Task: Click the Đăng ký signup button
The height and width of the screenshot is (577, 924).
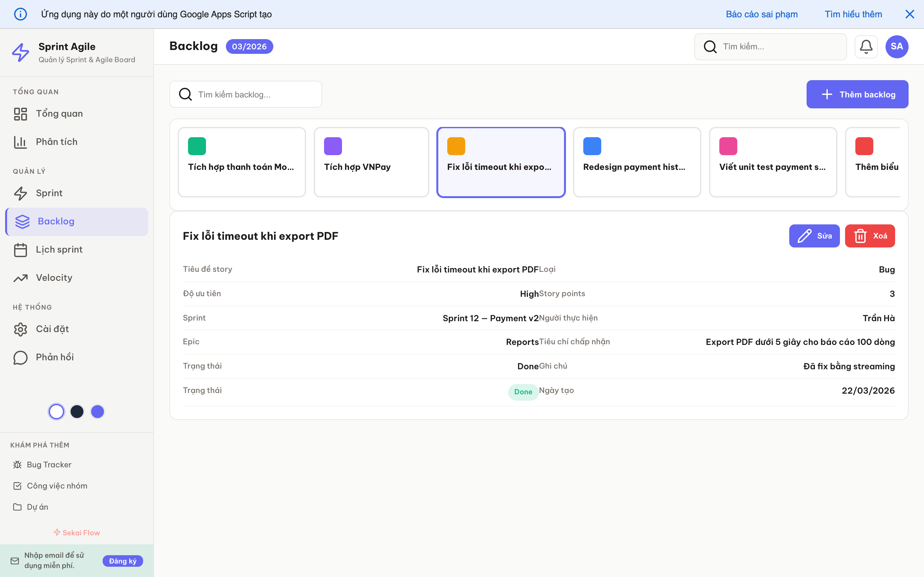Action: (x=123, y=561)
